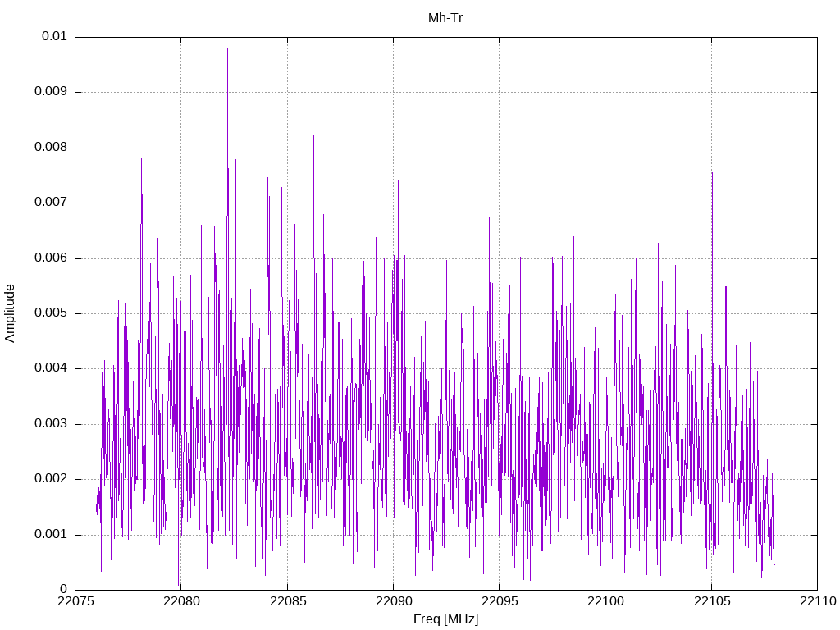Select the y-axis origin value 0
The image size is (840, 630).
(63, 590)
